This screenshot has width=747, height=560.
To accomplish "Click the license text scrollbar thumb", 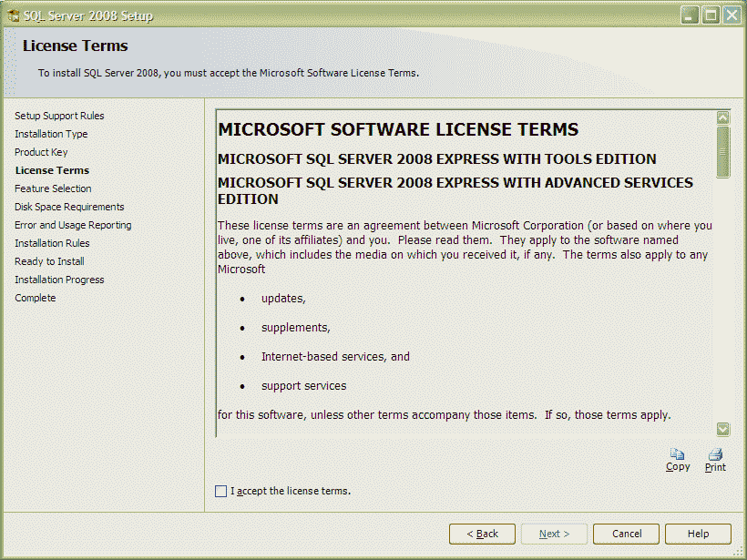I will click(722, 152).
